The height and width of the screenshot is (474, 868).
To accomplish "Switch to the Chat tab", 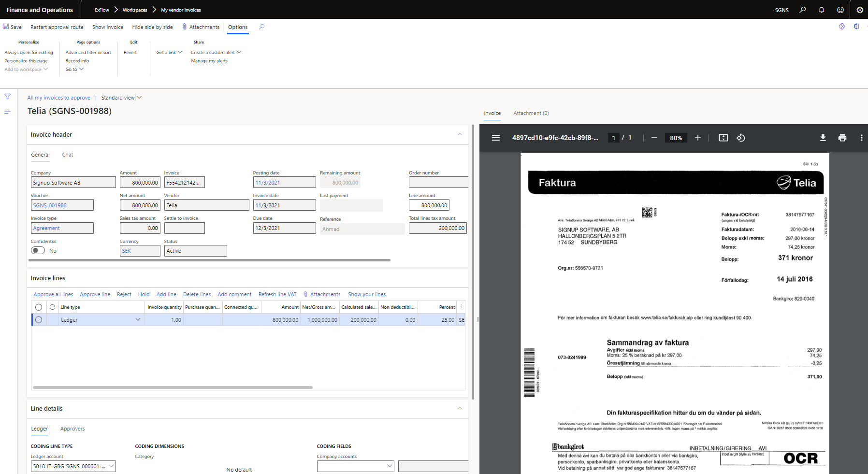I will pos(68,155).
